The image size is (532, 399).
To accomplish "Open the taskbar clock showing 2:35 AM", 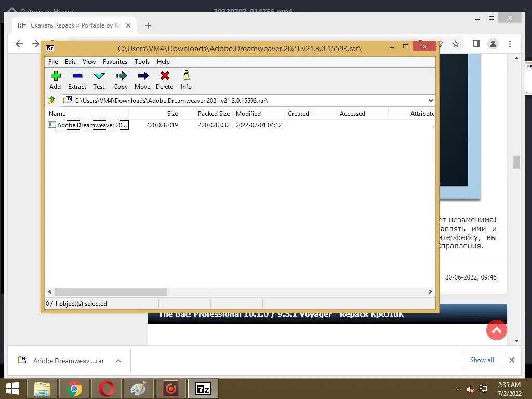I will [509, 389].
